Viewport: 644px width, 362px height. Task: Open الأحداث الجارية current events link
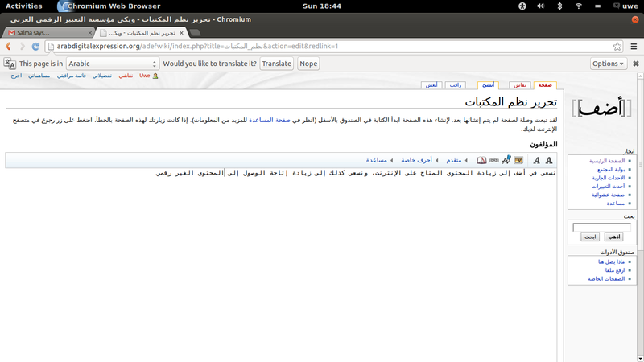[x=609, y=178]
